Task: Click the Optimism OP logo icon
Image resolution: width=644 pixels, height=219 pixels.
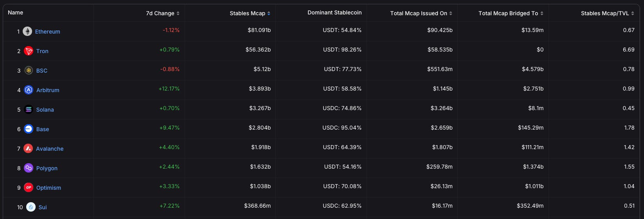Action: point(29,187)
